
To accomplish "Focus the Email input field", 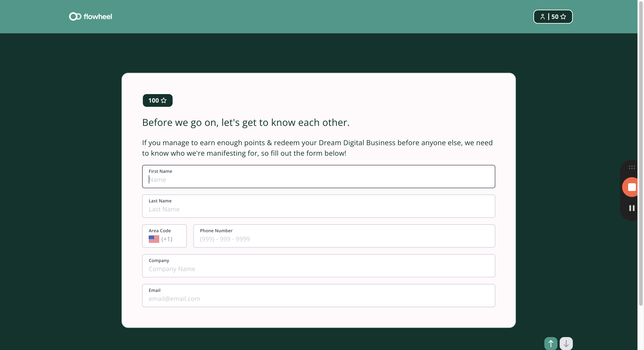I will pyautogui.click(x=318, y=295).
